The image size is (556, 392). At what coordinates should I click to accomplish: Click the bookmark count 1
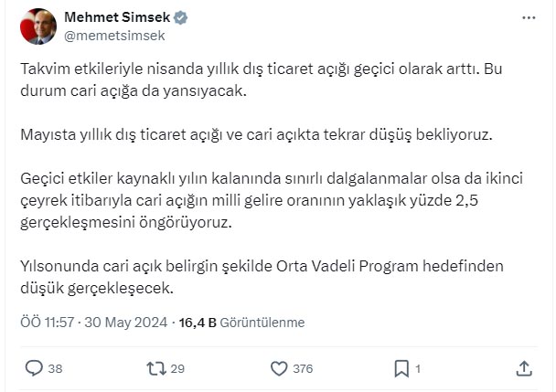coord(418,369)
